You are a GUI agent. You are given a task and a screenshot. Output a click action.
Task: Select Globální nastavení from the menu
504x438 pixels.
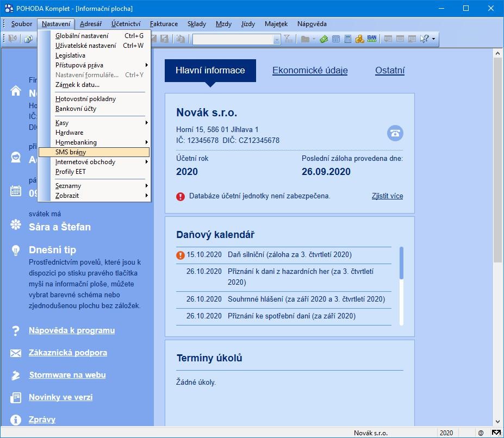(94, 36)
